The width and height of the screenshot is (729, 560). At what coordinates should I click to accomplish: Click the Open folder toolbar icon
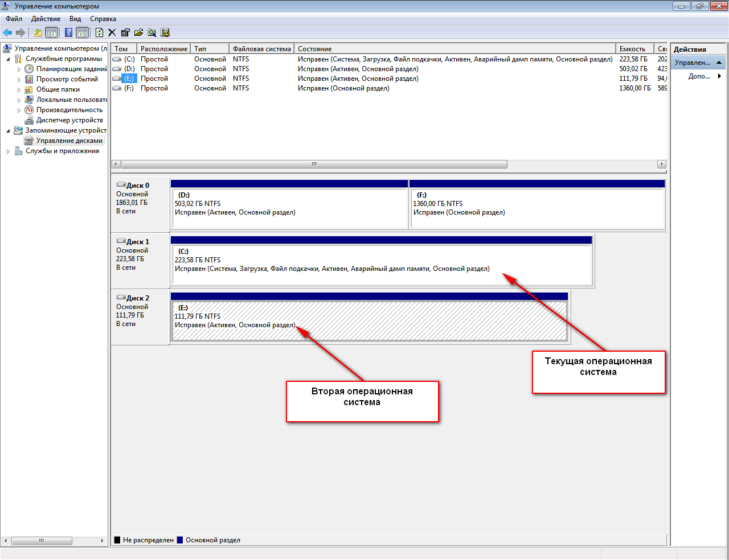[x=138, y=32]
